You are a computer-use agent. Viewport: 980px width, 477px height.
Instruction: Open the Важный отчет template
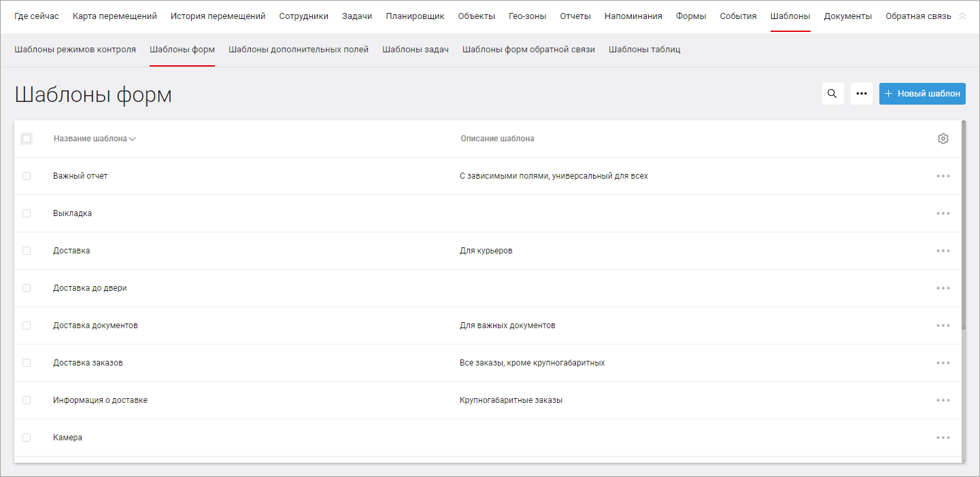80,176
